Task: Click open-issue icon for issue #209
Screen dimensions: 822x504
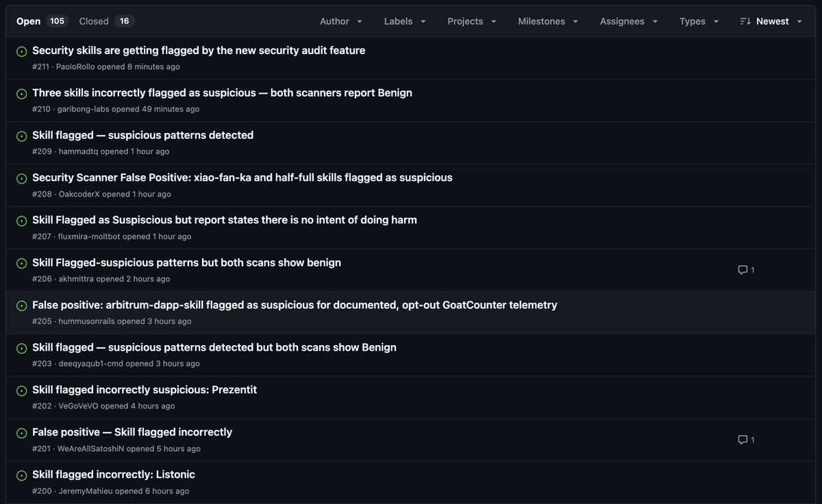Action: 22,136
